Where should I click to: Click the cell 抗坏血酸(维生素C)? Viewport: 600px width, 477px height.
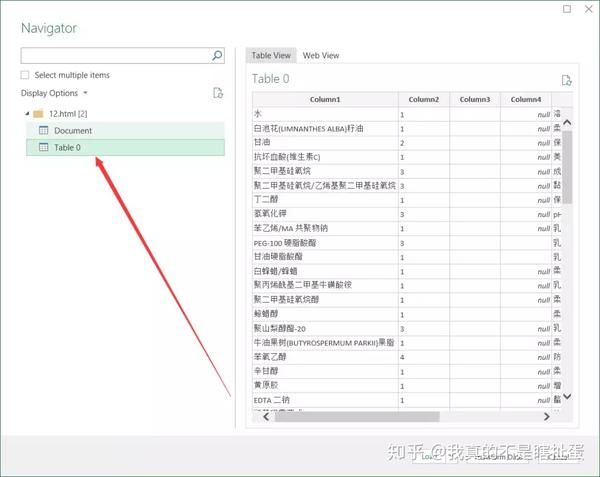click(x=325, y=157)
